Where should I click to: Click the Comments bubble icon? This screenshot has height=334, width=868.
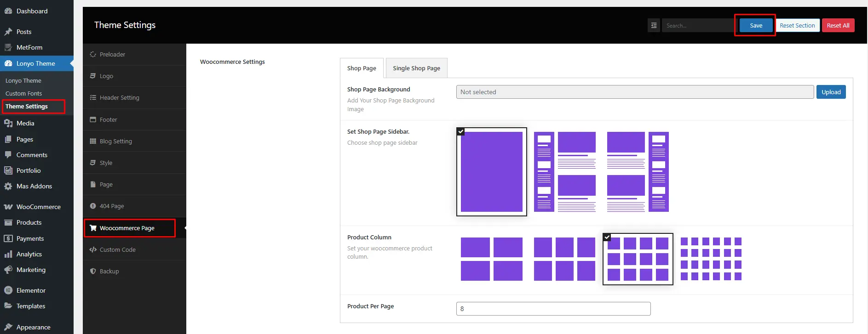8,155
